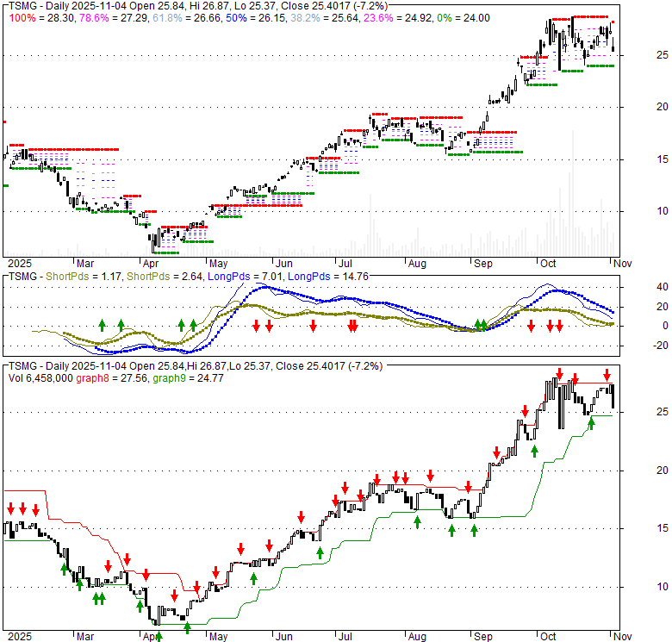Click the 15 price label on top chart axis
This screenshot has height=642, width=672.
point(663,159)
